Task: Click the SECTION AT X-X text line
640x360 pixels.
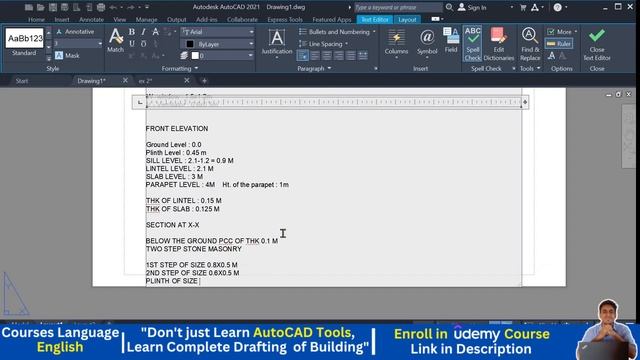Action: click(173, 225)
